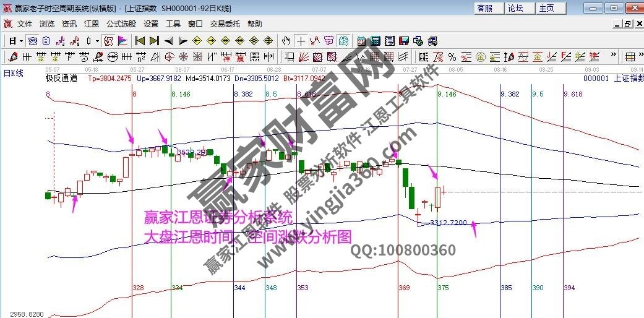Expand the candlestick chart type dropdown
This screenshot has width=644, height=318.
pyautogui.click(x=97, y=41)
